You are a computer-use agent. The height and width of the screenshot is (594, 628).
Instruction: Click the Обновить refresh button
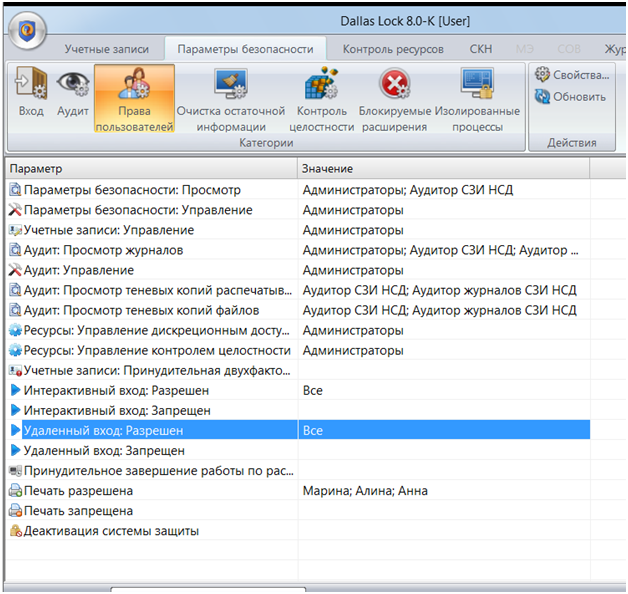[570, 97]
